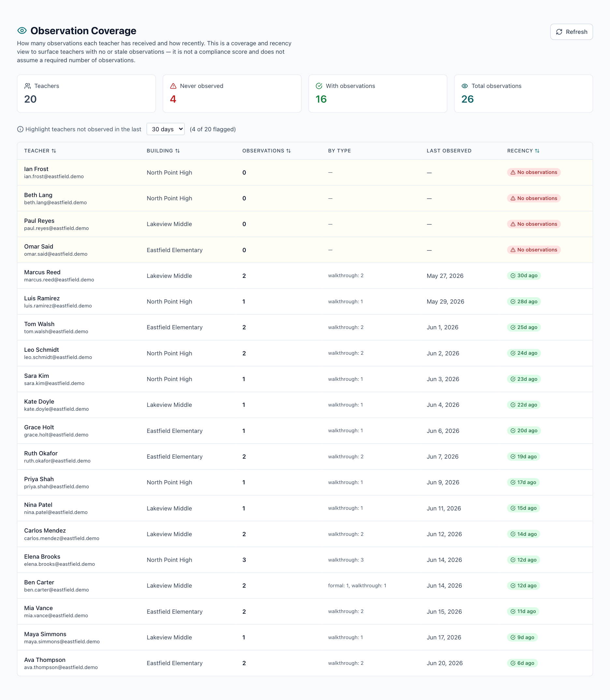Select teacher name Mia Vance
The height and width of the screenshot is (700, 610).
(38, 608)
